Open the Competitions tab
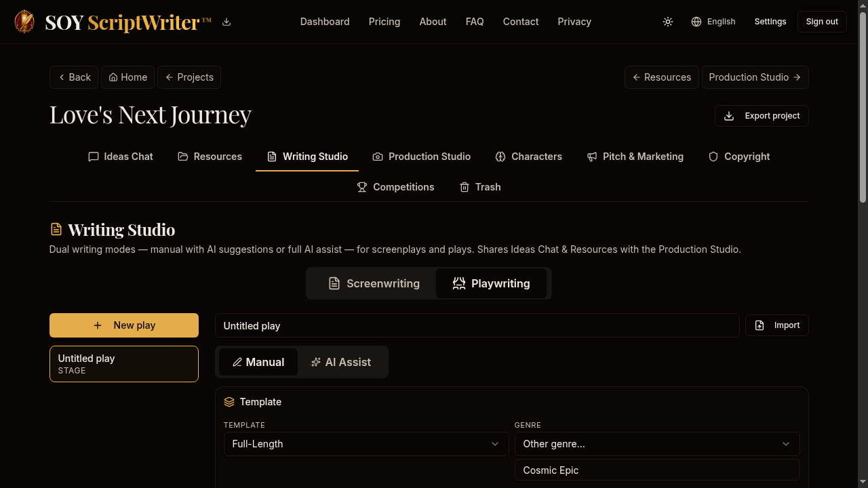This screenshot has width=868, height=488. coord(395,187)
